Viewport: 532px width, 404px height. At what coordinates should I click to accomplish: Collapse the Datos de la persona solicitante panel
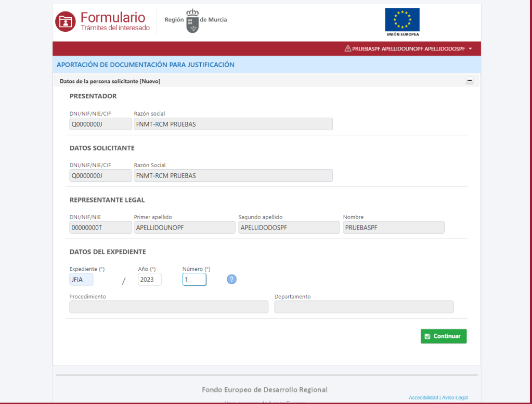click(x=470, y=81)
